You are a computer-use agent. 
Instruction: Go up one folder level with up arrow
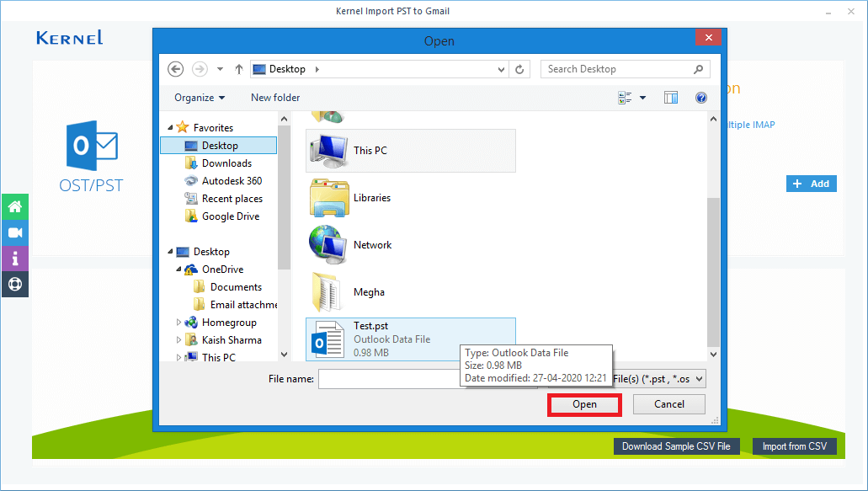[238, 69]
